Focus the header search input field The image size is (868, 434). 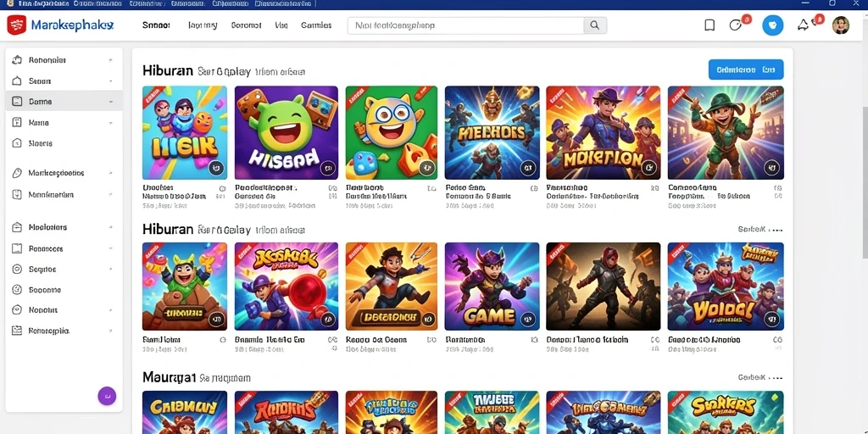[x=465, y=25]
